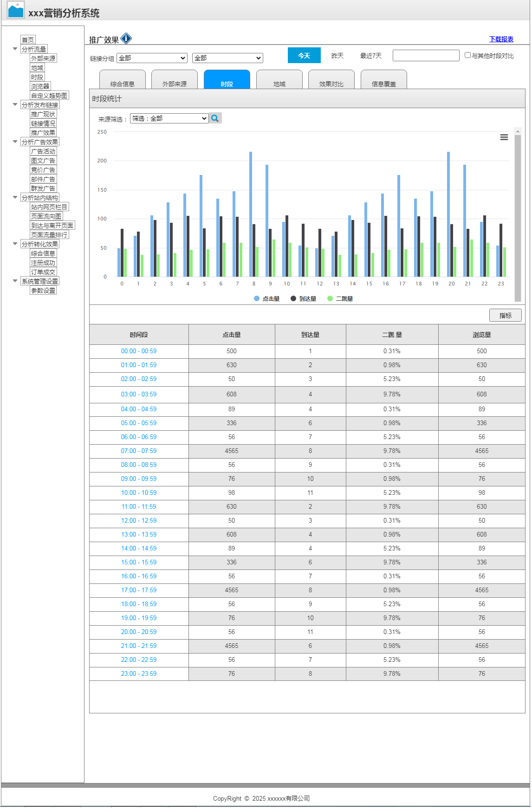
Task: Collapse the 分析广告效果 tree arrow
Action: (15, 142)
